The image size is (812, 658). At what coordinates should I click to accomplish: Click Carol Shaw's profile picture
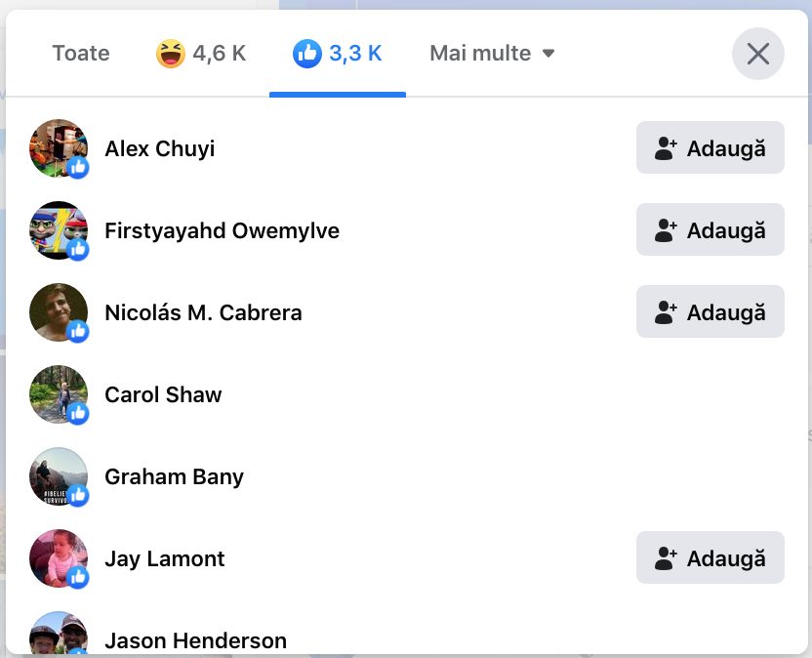pos(59,394)
